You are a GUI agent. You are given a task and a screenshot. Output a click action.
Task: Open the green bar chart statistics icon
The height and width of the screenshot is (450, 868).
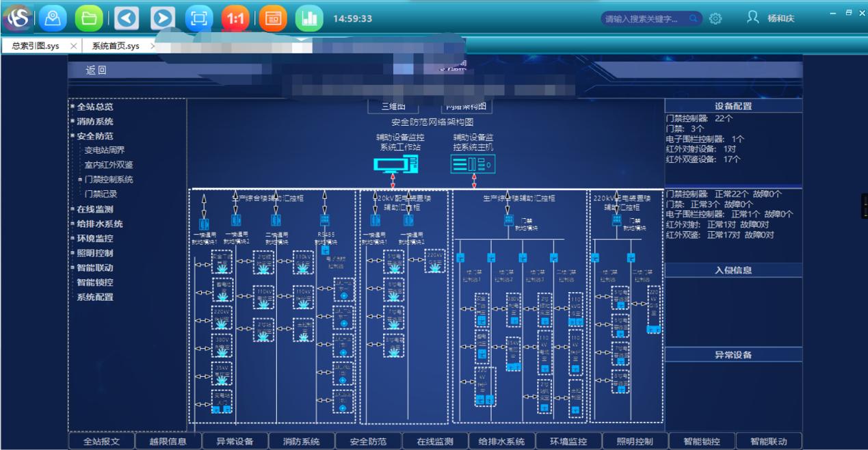pos(309,18)
